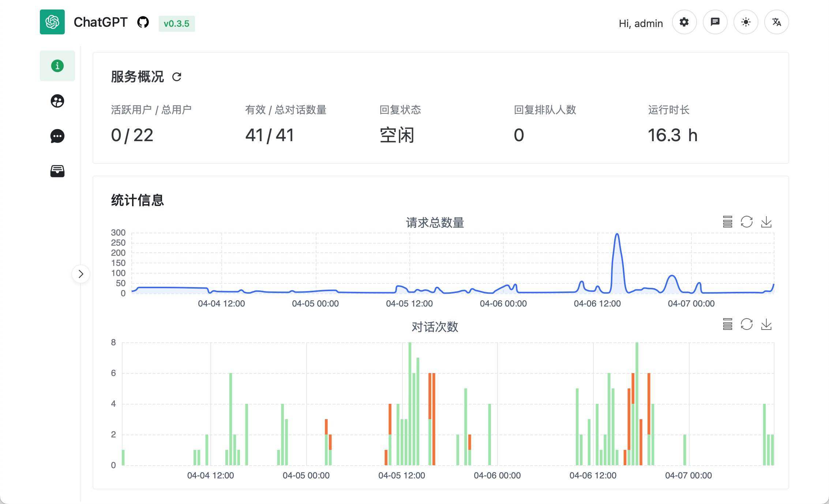Open settings gear in top bar
The height and width of the screenshot is (504, 829).
684,22
